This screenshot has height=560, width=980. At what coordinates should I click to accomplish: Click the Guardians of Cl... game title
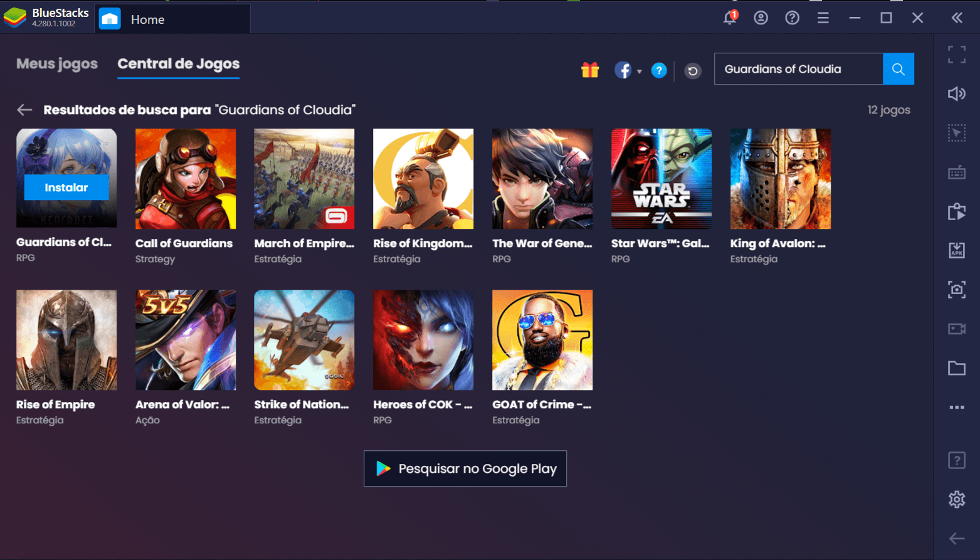coord(64,242)
